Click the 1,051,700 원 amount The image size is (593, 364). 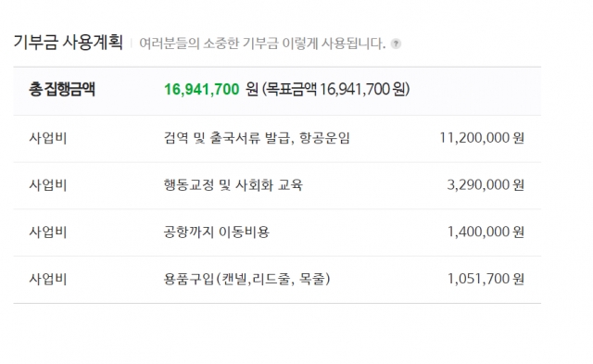pos(486,279)
